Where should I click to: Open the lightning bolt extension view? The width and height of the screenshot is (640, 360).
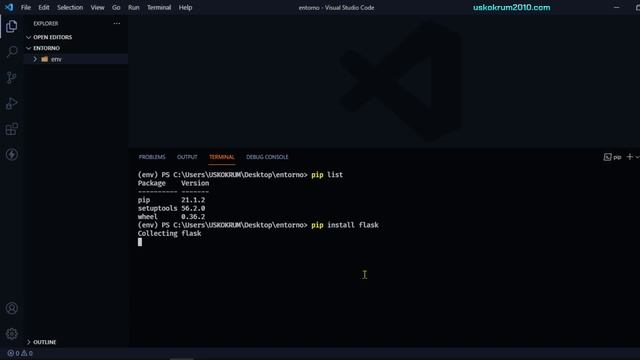[11, 154]
